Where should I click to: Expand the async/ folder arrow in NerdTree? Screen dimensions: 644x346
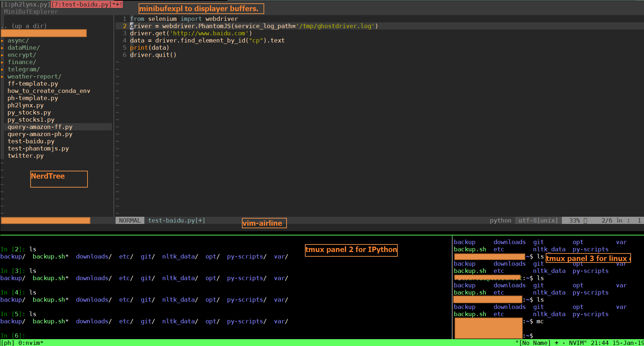pos(2,41)
